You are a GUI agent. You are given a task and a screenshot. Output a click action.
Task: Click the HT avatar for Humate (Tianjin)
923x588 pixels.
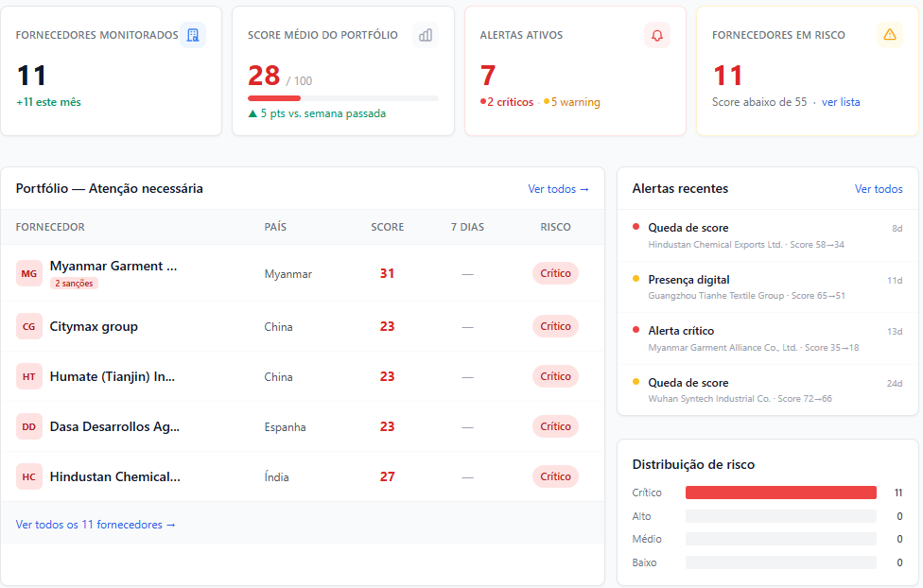click(28, 376)
